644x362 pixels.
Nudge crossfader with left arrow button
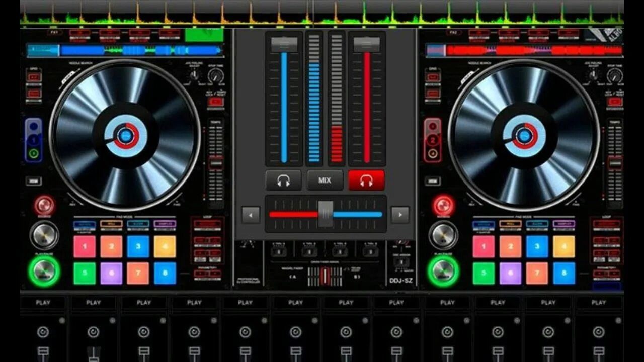pos(251,215)
